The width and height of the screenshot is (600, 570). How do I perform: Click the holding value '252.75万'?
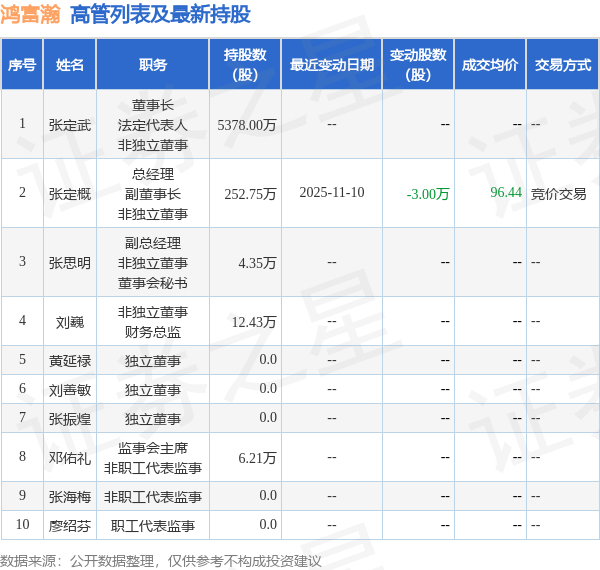[250, 194]
